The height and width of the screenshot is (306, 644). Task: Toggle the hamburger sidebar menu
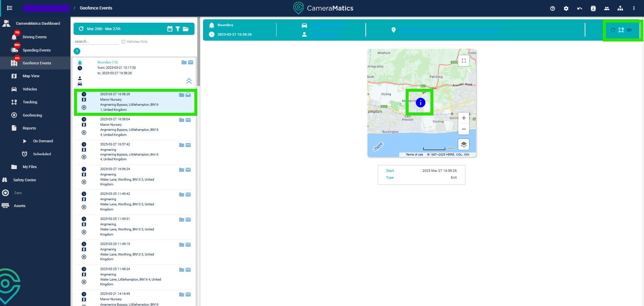[x=9, y=8]
